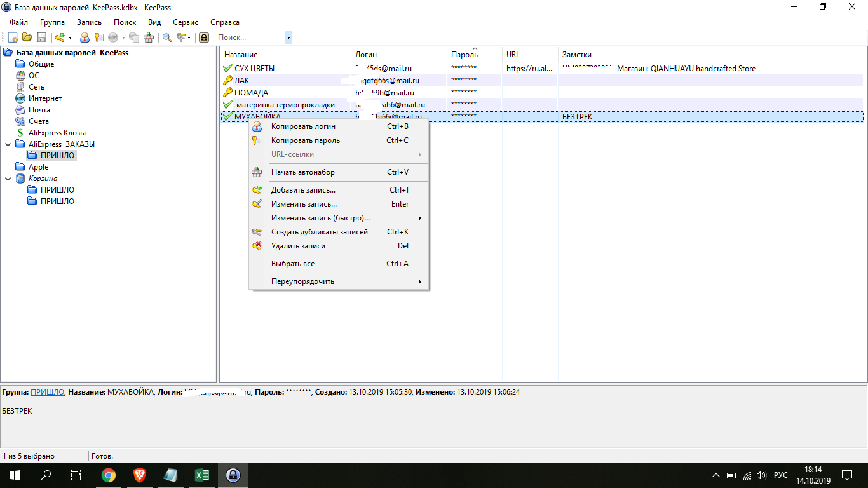868x488 pixels.
Task: Copy user name using the toolbar person icon
Action: [85, 37]
